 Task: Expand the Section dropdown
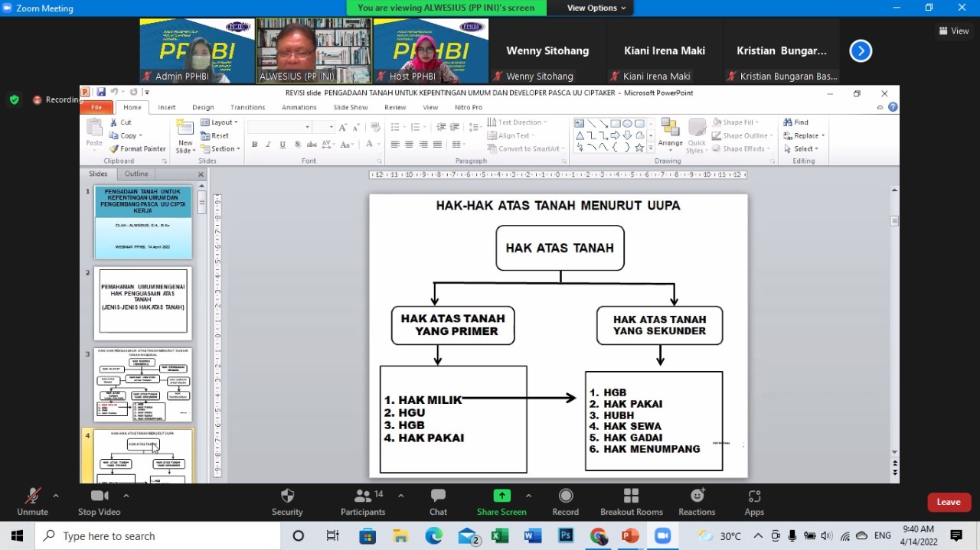coord(220,149)
